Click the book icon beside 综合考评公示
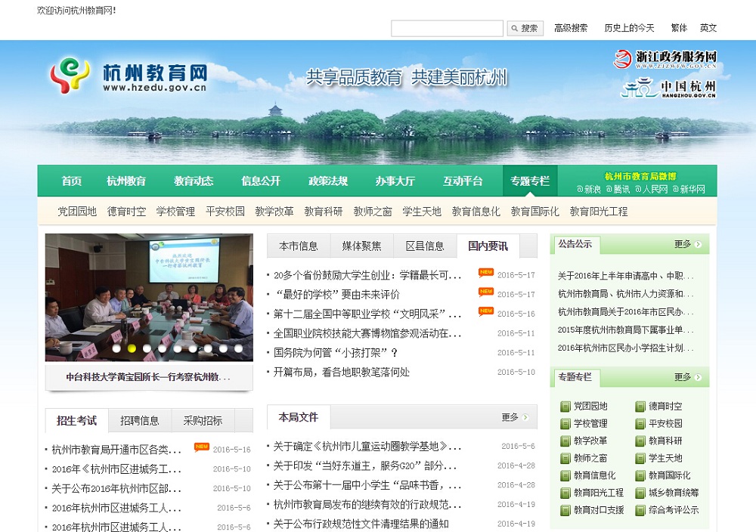Image resolution: width=756 pixels, height=532 pixels. [x=640, y=510]
